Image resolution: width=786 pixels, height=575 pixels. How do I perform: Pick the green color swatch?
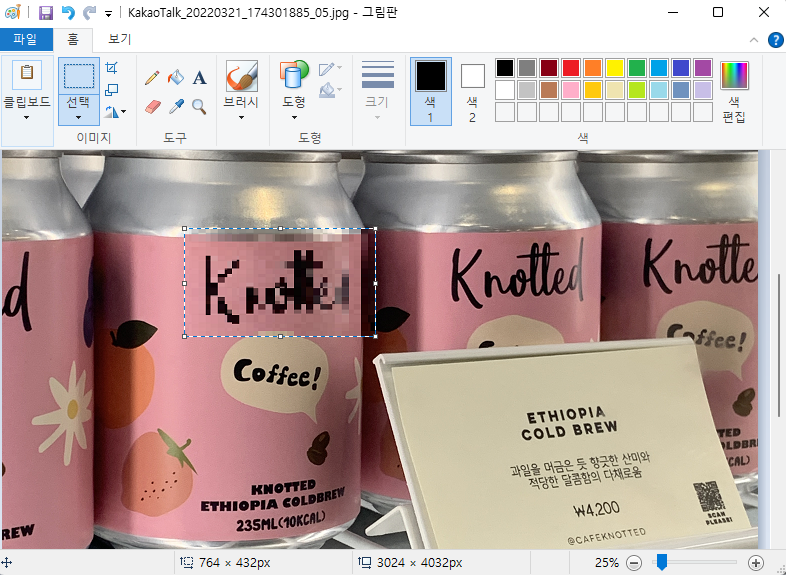[637, 68]
